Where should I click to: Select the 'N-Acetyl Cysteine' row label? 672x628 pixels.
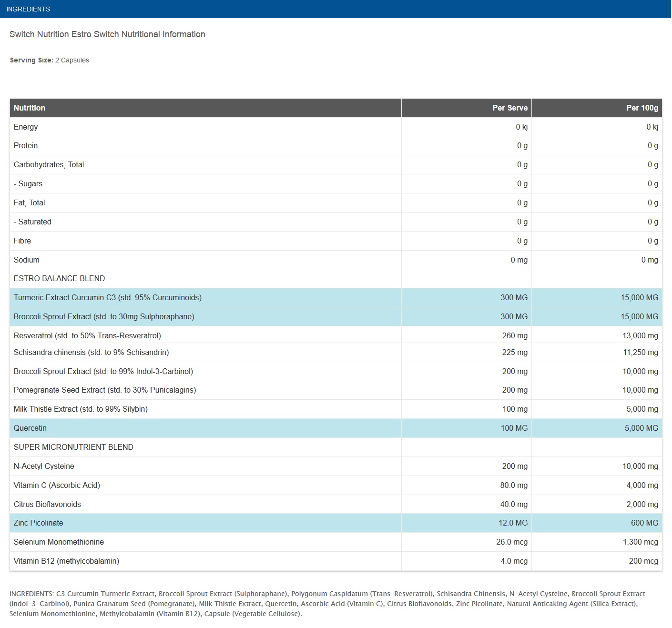pyautogui.click(x=44, y=466)
